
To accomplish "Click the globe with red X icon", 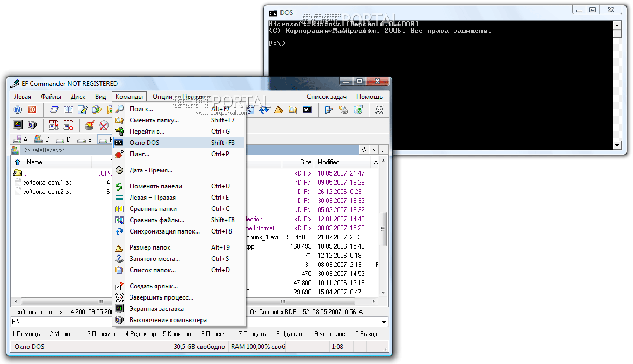I will [x=104, y=125].
